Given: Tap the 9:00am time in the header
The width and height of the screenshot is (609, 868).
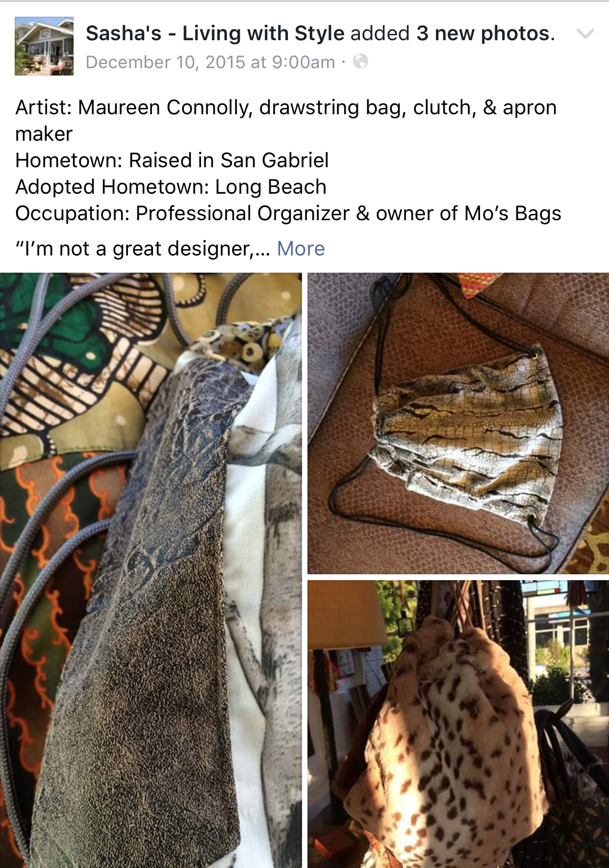Looking at the screenshot, I should (303, 62).
